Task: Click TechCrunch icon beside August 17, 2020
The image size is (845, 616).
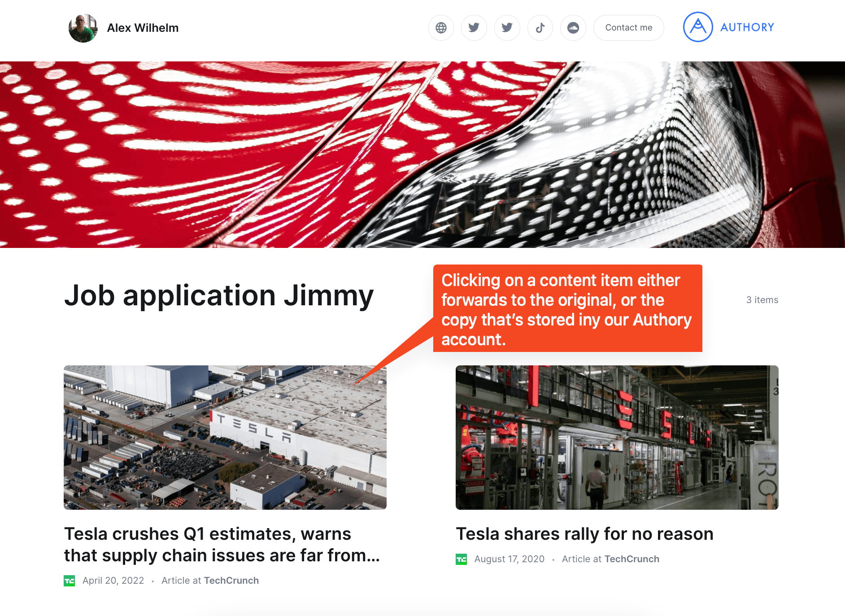Action: (x=462, y=559)
